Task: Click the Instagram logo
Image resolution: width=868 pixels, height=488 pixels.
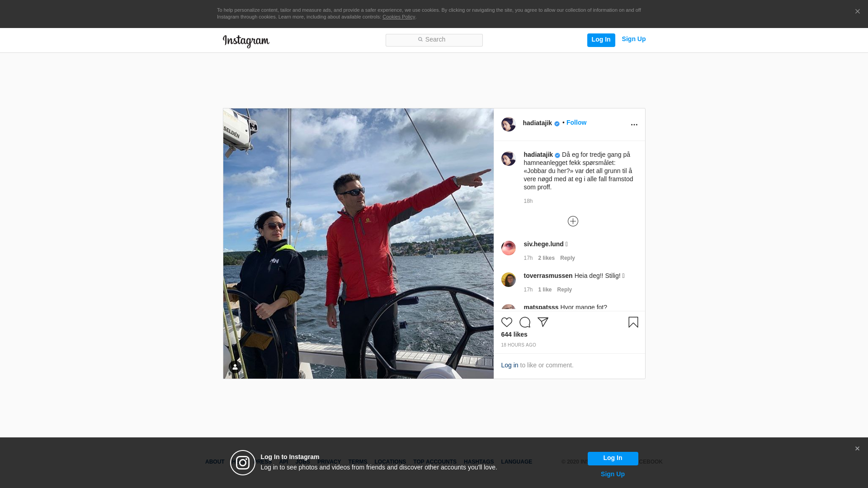Action: pyautogui.click(x=246, y=41)
